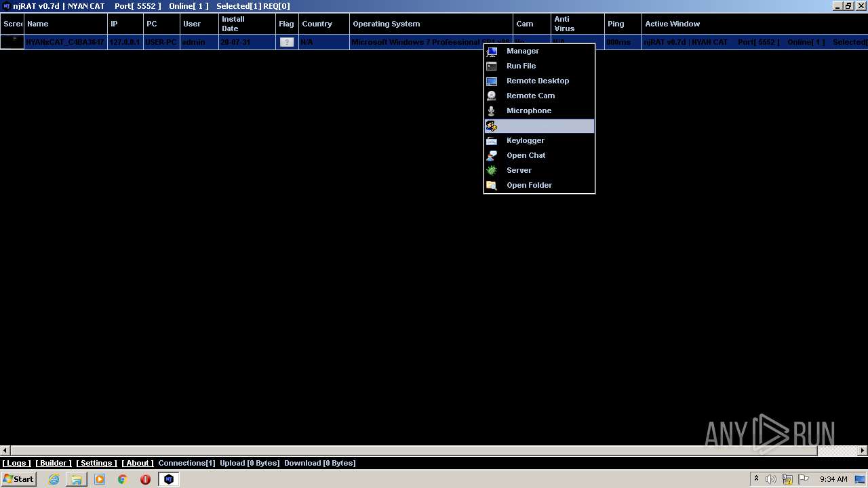Click the Cam column header
This screenshot has height=488, width=868.
click(532, 24)
